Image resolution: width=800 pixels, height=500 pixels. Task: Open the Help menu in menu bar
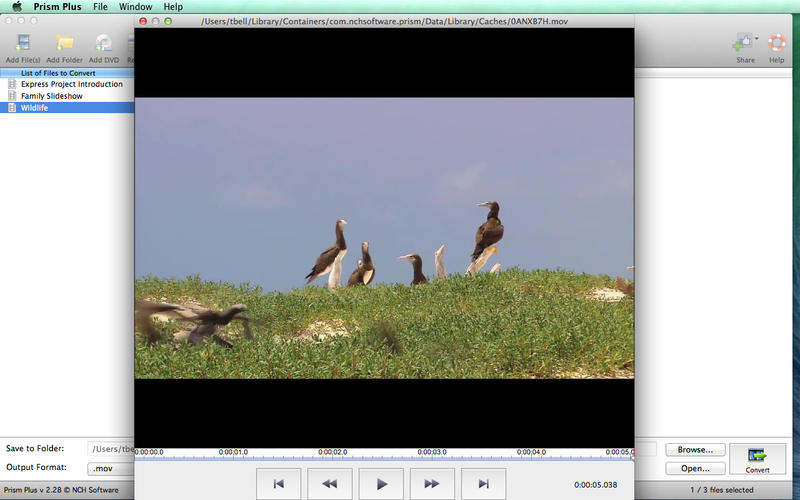[173, 7]
